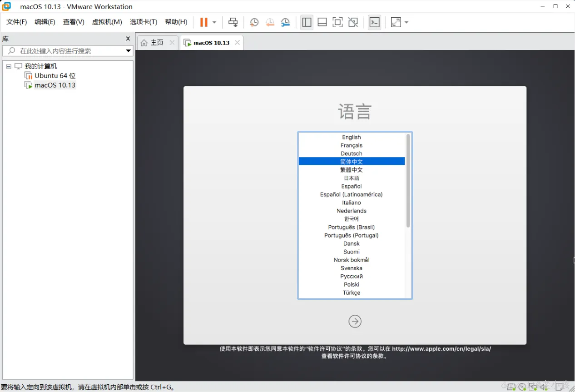The width and height of the screenshot is (575, 392).
Task: Choose Nederlands in the language list
Action: tap(352, 211)
